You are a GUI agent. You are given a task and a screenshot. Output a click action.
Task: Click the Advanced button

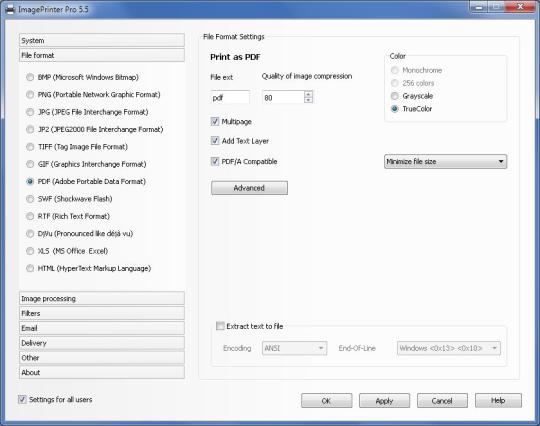[x=249, y=188]
